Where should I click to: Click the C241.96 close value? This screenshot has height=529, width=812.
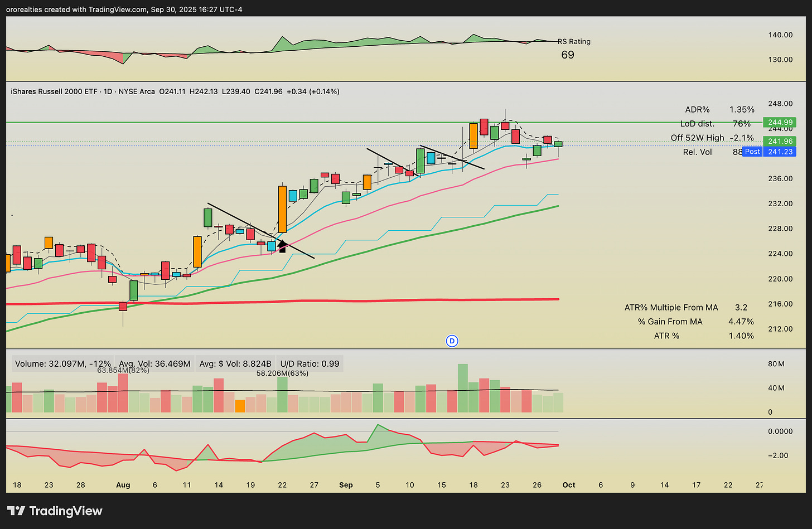268,91
